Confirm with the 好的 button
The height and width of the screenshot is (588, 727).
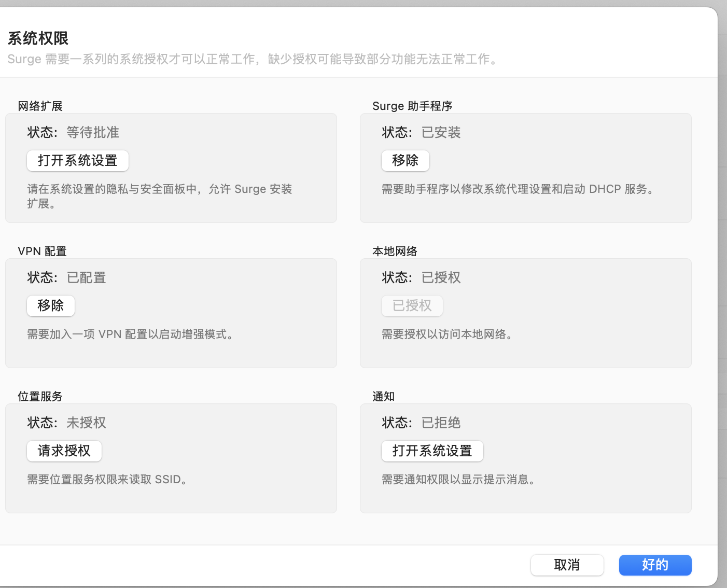655,565
